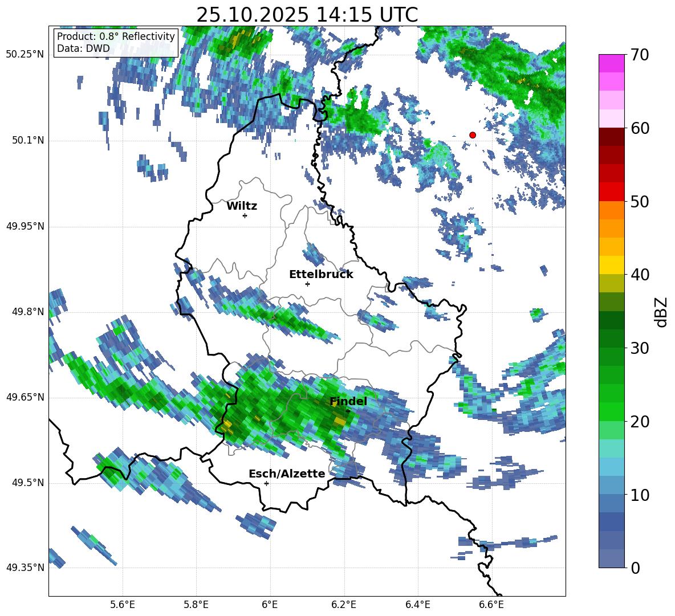Click the orange colorbar segment below 50
This screenshot has width=675, height=616.
(x=611, y=210)
